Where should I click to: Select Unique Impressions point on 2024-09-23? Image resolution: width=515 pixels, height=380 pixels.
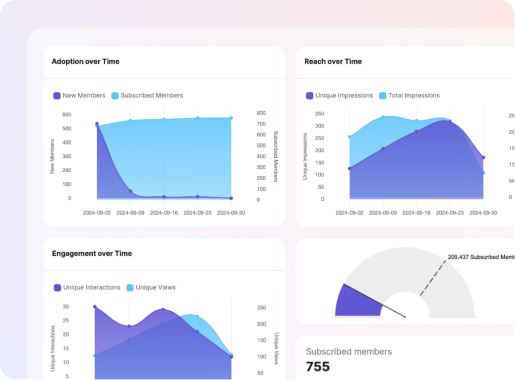tap(450, 122)
